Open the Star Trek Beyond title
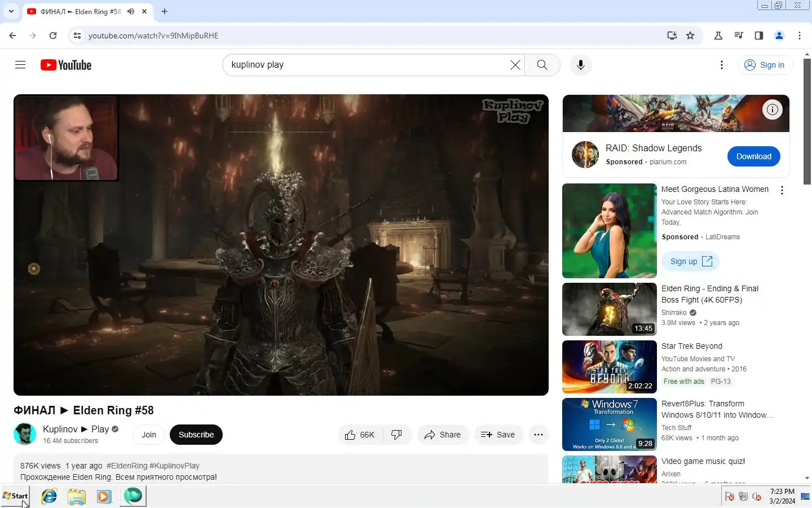This screenshot has height=508, width=812. [692, 346]
